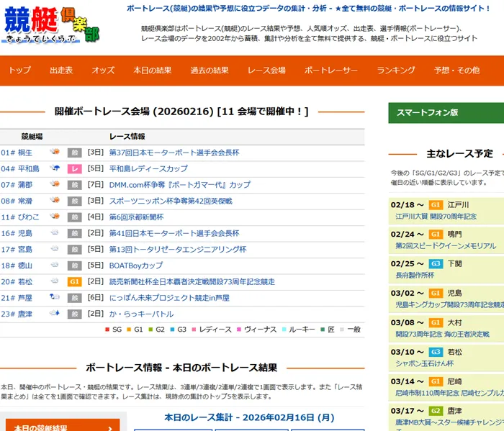This screenshot has width=504, height=431.
Task: Click the green G2 badge next to 唐津
Action: point(436,411)
